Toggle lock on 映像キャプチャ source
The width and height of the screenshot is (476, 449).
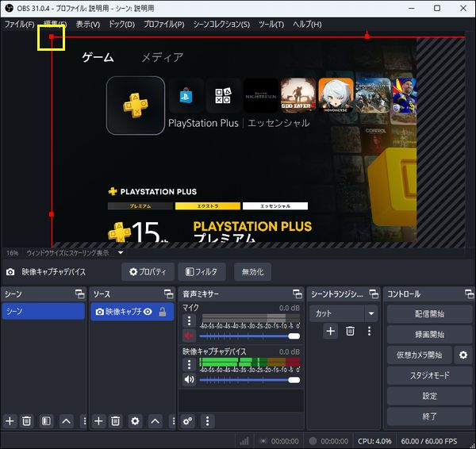[x=163, y=312]
